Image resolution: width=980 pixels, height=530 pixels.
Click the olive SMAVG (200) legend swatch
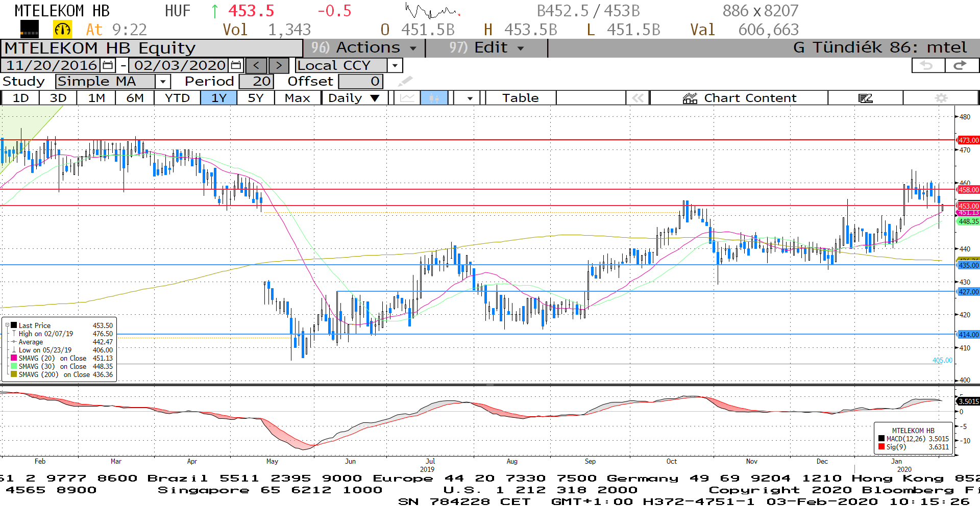(14, 374)
